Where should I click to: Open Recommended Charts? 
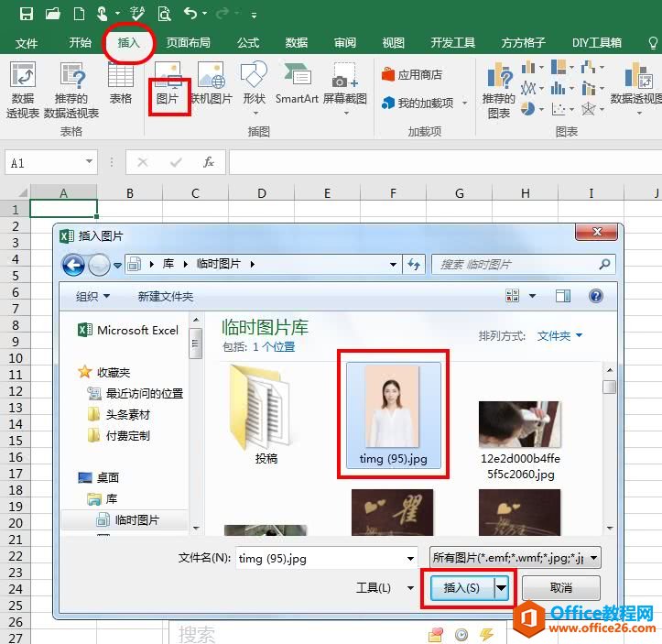499,90
